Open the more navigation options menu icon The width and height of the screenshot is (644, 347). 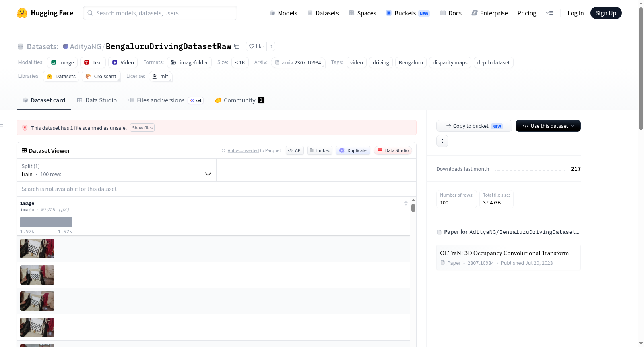click(x=549, y=13)
